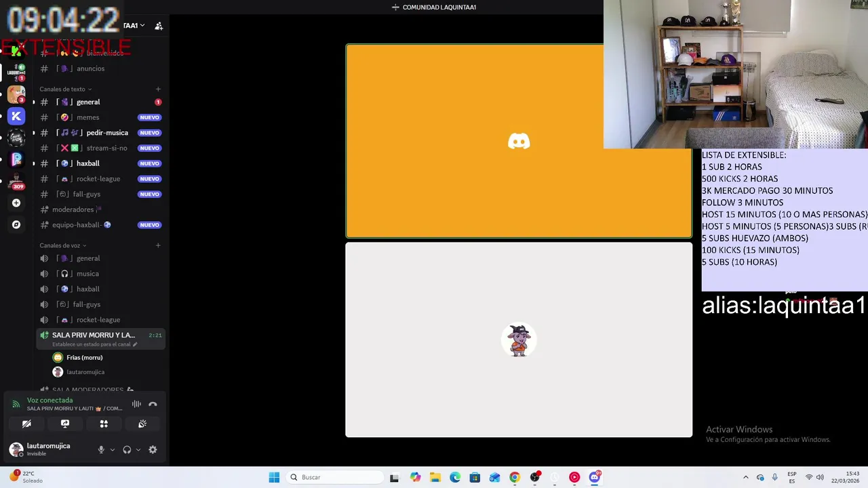Open the anuncios text channel

pyautogui.click(x=100, y=68)
